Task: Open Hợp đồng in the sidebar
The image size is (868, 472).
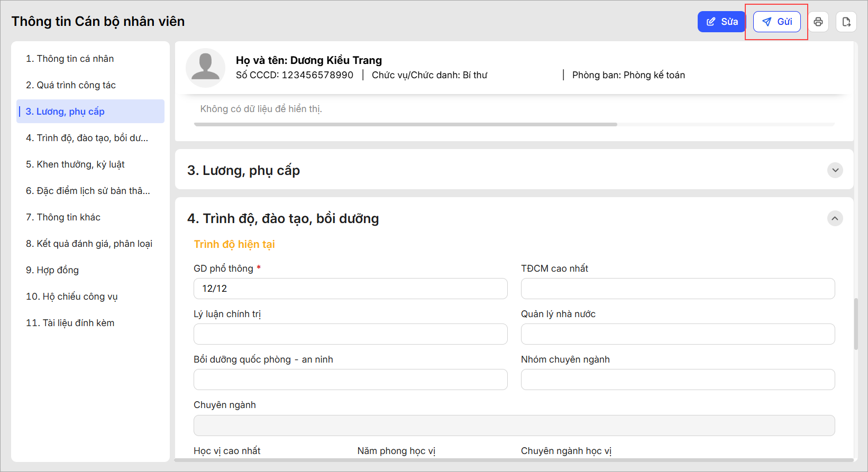Action: point(52,270)
